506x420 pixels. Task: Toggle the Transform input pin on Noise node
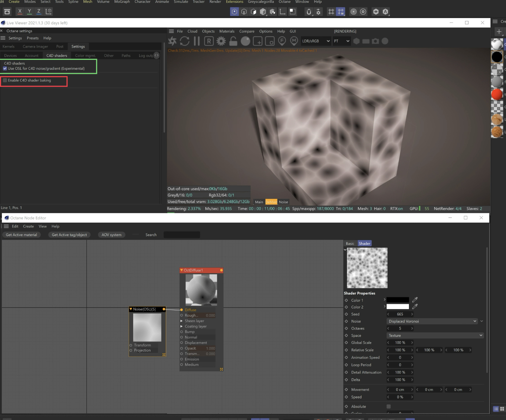pos(131,345)
